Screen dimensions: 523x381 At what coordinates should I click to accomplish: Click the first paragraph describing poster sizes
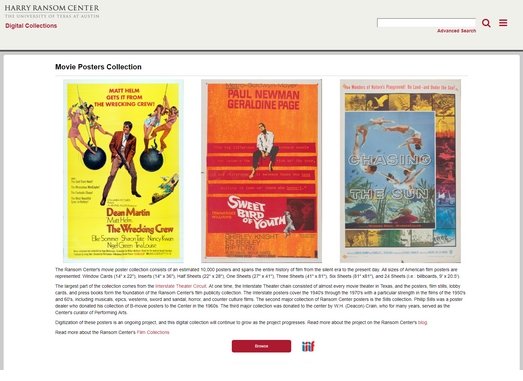point(258,273)
